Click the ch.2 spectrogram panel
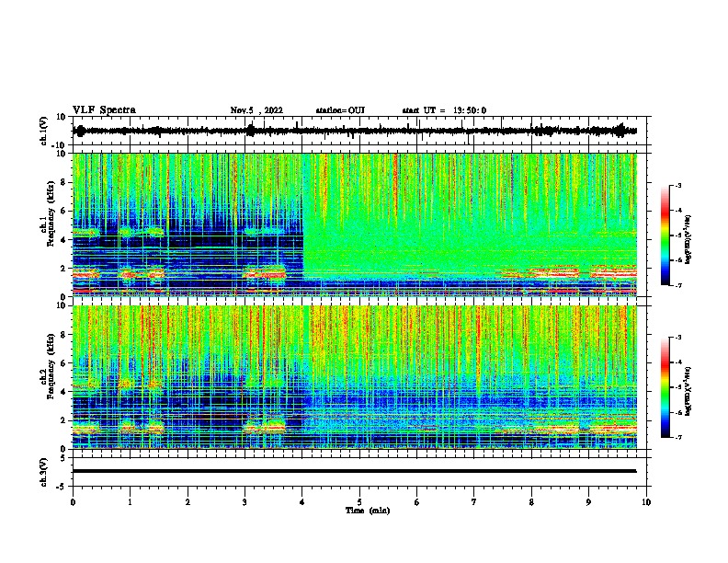 [355, 377]
